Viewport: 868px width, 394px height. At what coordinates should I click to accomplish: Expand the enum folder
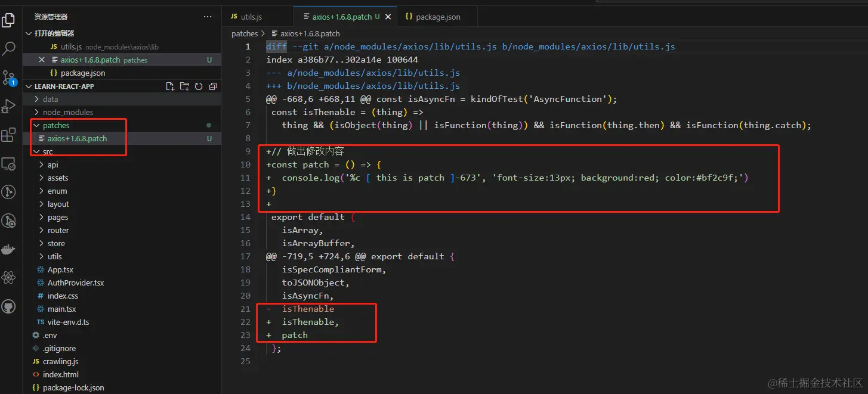point(42,191)
